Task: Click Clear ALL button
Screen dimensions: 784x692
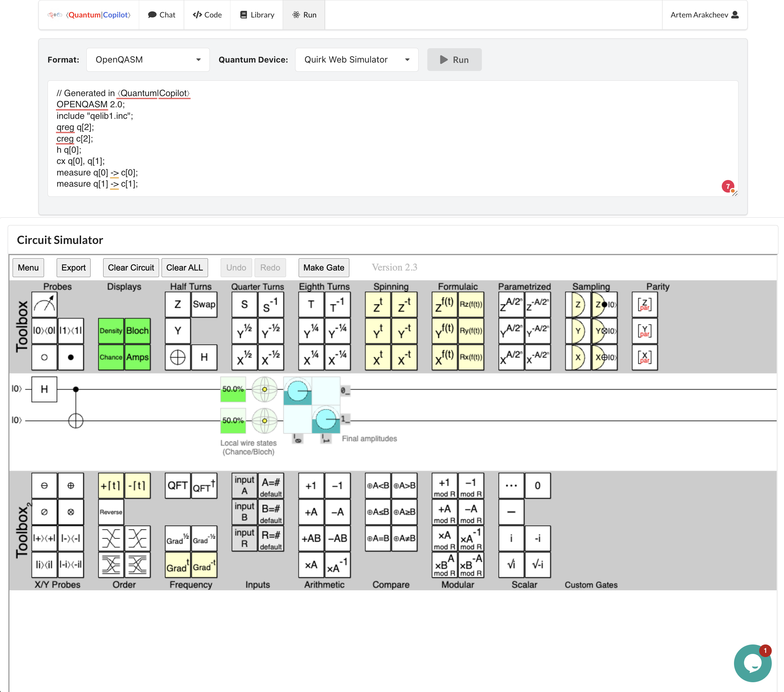Action: point(185,268)
